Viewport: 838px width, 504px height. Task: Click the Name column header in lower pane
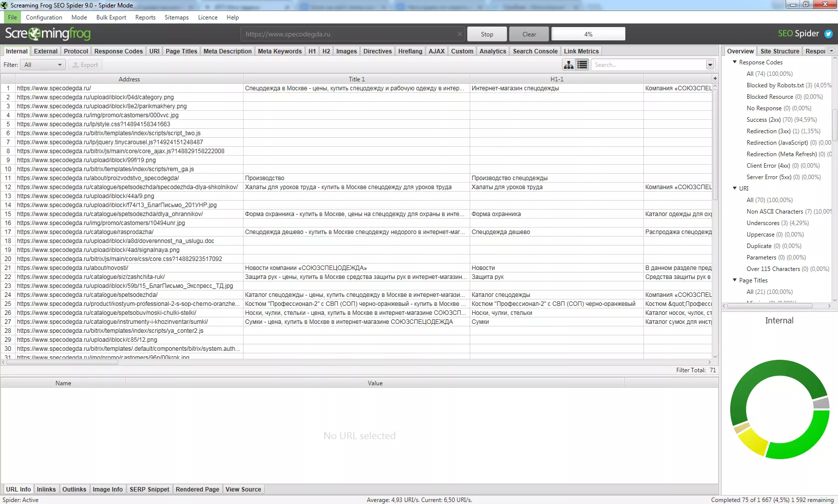click(63, 383)
